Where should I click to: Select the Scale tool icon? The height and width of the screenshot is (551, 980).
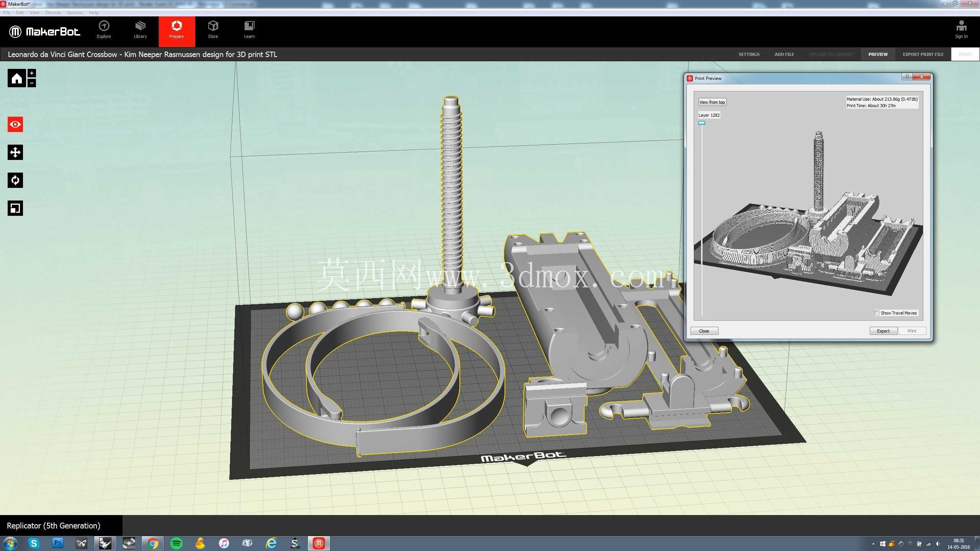pyautogui.click(x=15, y=208)
